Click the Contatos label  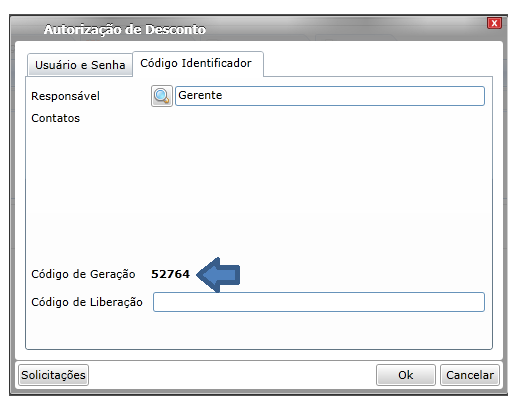(55, 118)
